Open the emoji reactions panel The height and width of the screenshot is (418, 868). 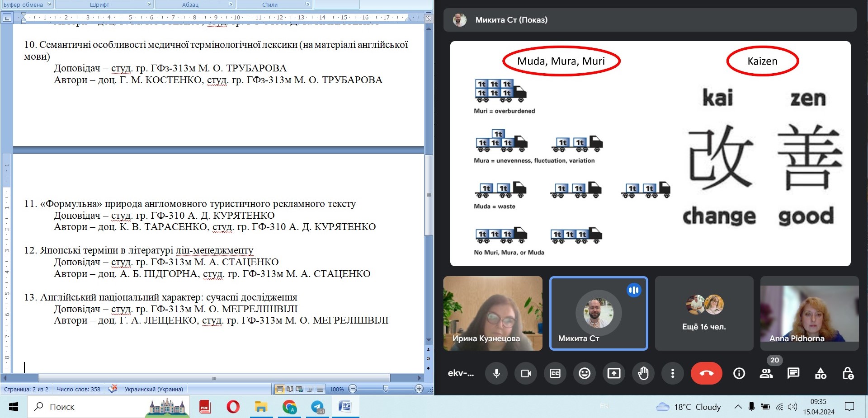click(x=585, y=373)
